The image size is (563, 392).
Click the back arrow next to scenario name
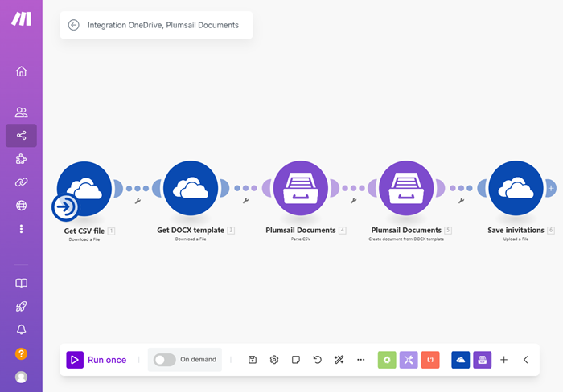(x=74, y=25)
